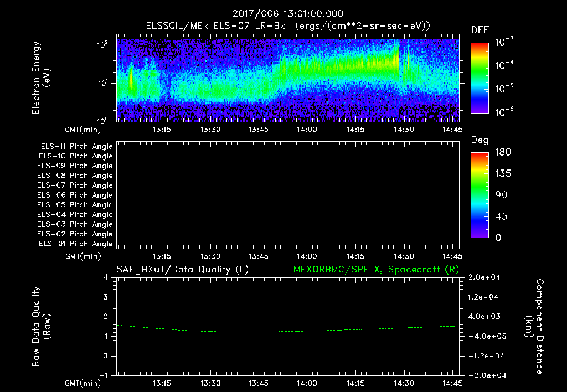Select the ELS-08 Pitch Angle row label
567x392 pixels.
click(75, 176)
